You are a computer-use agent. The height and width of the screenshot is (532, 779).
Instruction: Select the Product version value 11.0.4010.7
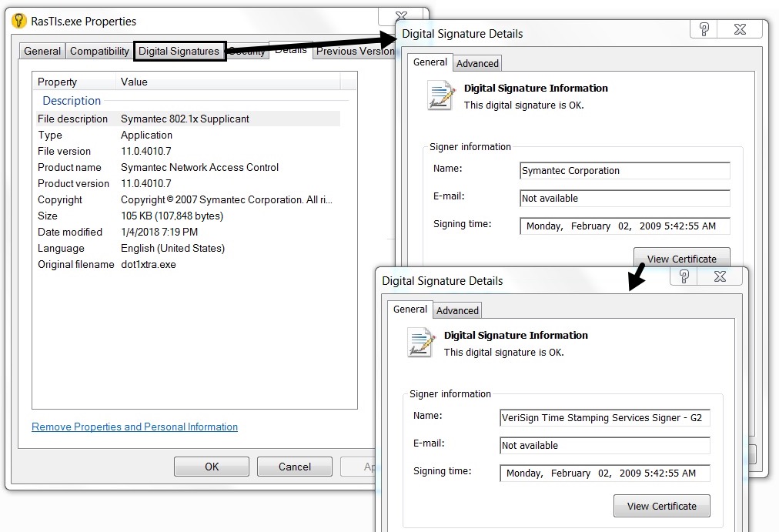click(146, 183)
